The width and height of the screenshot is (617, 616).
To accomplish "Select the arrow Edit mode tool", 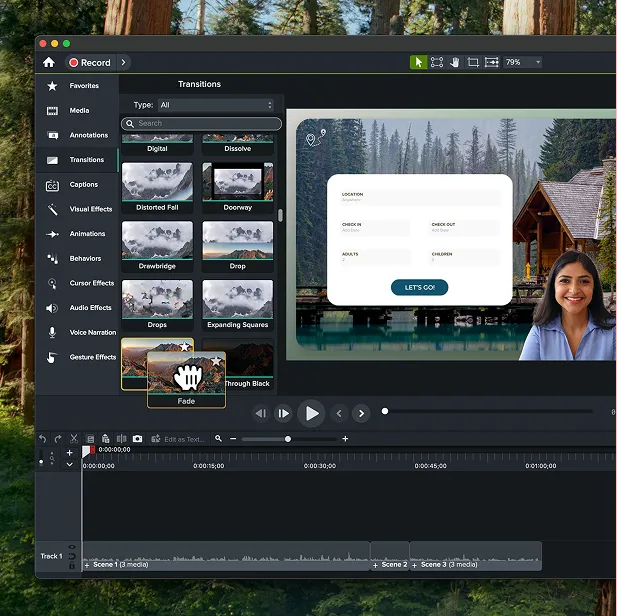I will tap(418, 62).
